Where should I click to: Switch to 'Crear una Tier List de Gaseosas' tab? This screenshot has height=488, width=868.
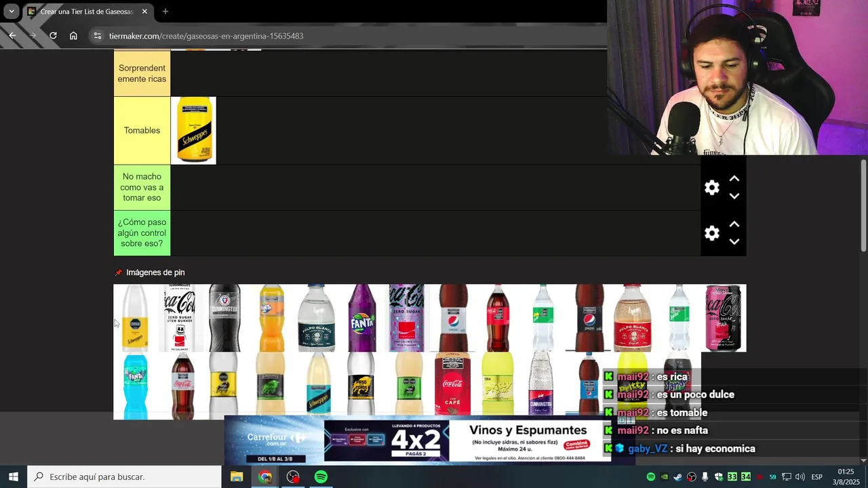pyautogui.click(x=87, y=12)
